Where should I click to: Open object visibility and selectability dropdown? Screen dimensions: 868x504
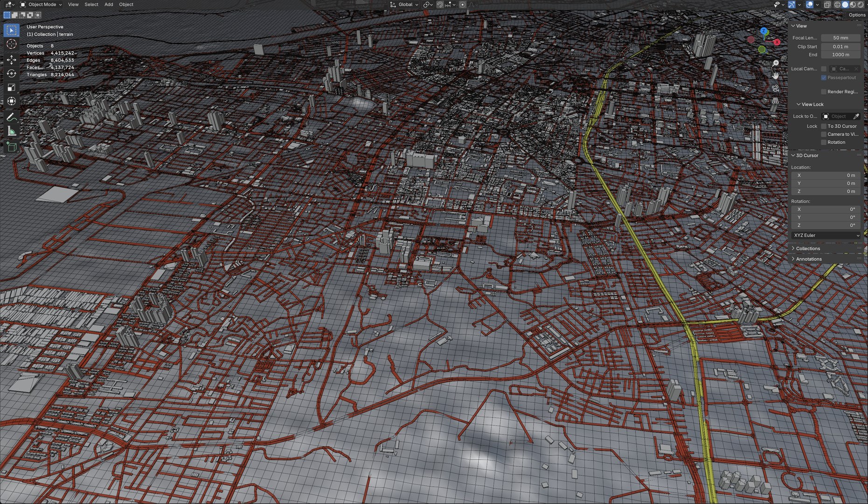tap(778, 5)
